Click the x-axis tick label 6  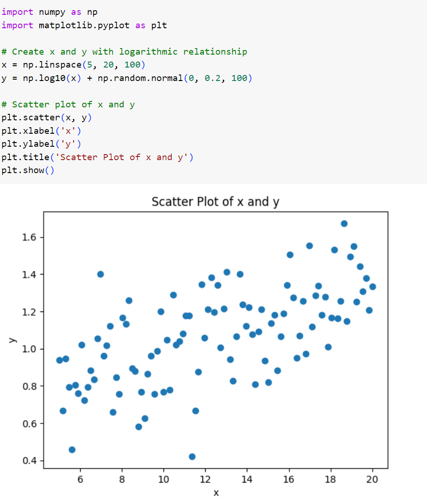81,479
